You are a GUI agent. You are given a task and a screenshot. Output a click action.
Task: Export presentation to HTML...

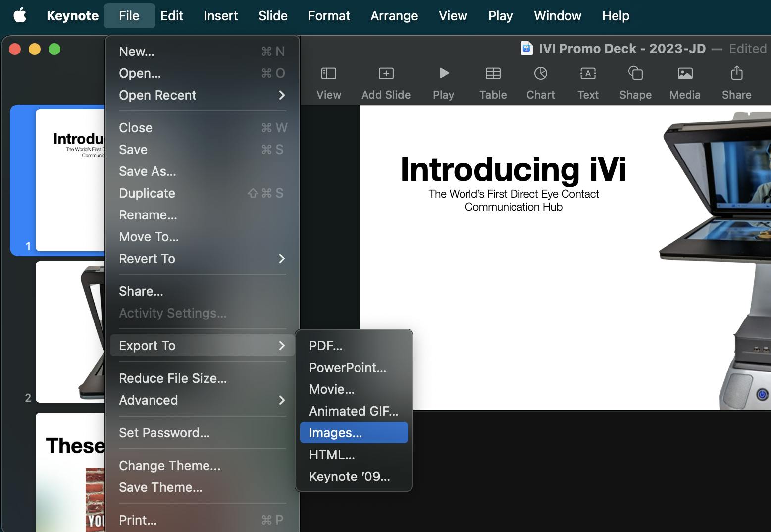pyautogui.click(x=354, y=455)
